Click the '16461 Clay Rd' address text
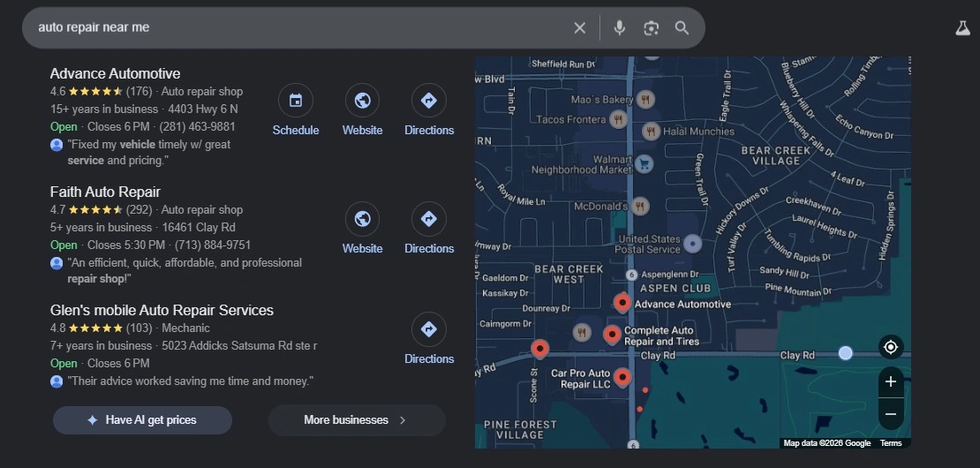980x468 pixels. [199, 228]
